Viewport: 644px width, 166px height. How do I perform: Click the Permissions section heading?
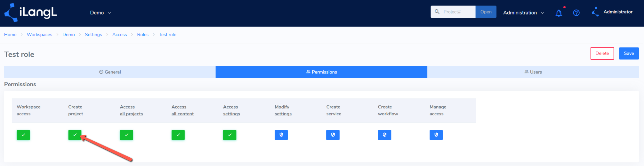(20, 84)
